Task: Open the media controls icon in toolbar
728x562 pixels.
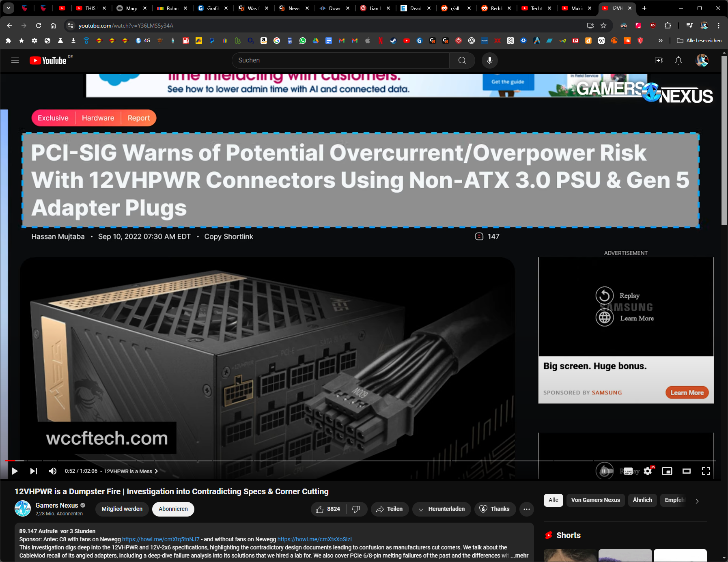Action: click(x=689, y=26)
